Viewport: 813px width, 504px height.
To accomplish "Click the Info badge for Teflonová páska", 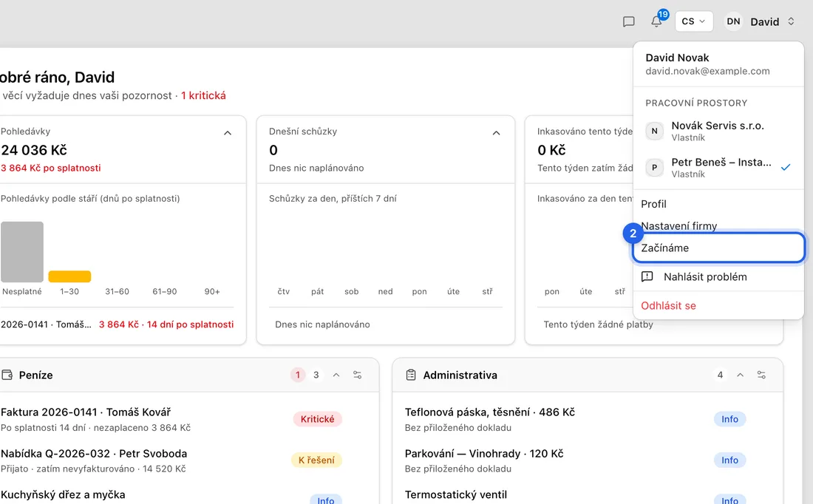I will [x=729, y=419].
